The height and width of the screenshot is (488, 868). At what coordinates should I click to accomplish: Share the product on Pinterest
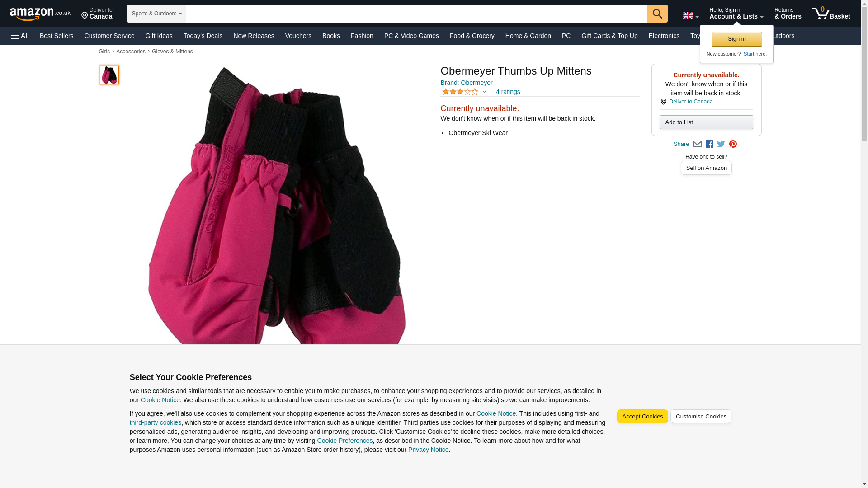tap(733, 144)
